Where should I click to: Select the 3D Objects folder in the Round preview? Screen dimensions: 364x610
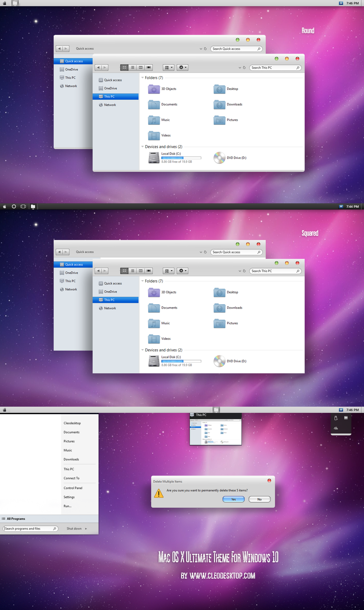[x=162, y=89]
